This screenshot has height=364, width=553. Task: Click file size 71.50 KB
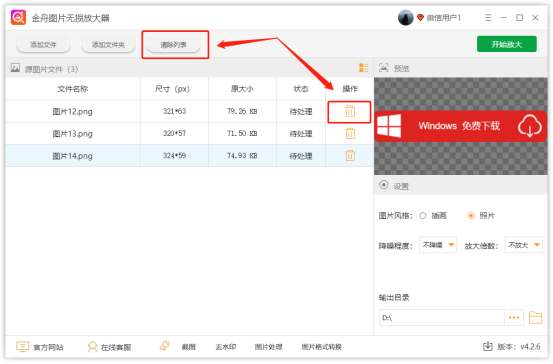(x=242, y=134)
